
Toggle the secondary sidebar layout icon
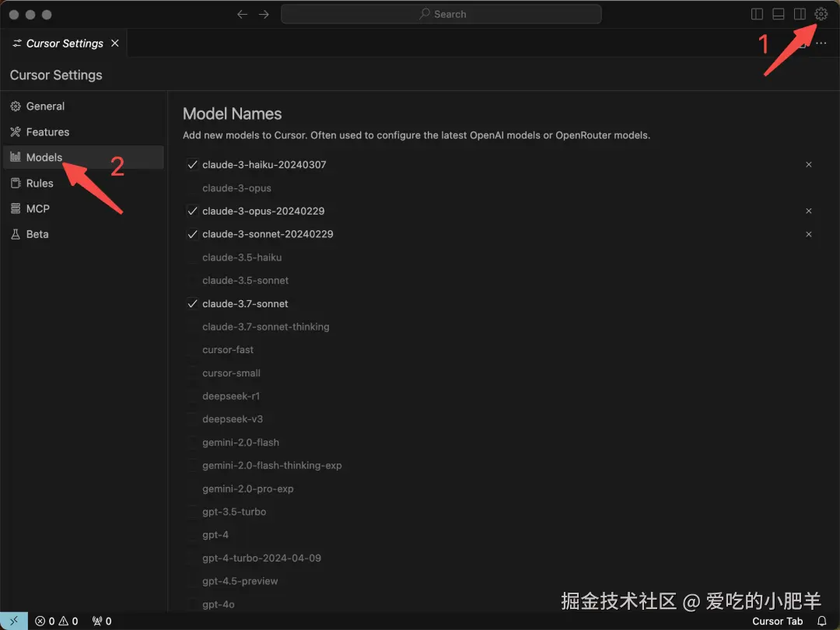click(x=800, y=14)
